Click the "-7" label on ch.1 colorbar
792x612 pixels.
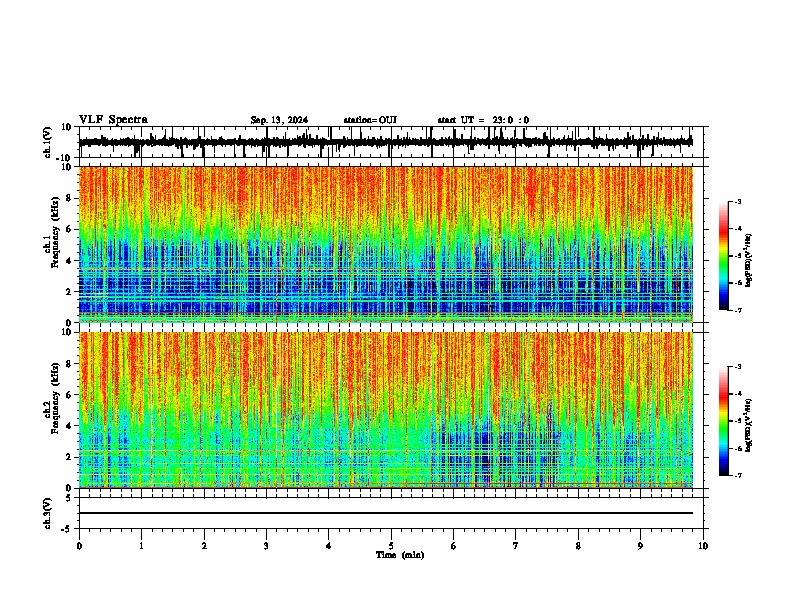coord(737,311)
